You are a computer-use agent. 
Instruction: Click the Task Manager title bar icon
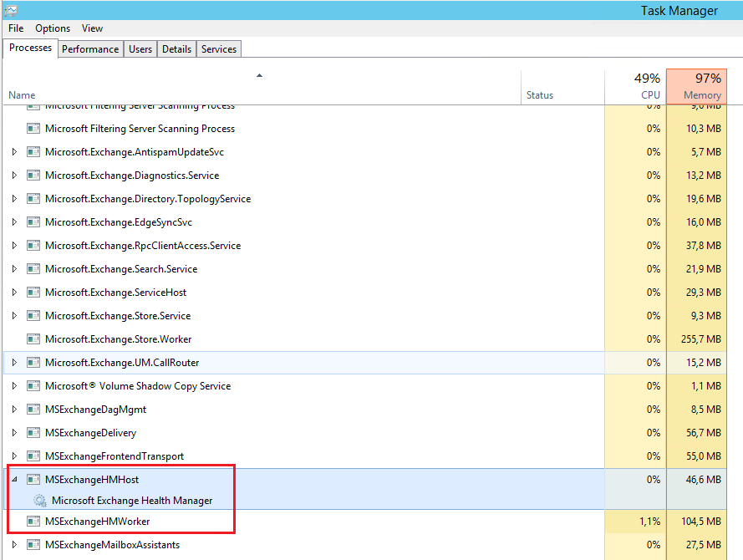click(11, 10)
